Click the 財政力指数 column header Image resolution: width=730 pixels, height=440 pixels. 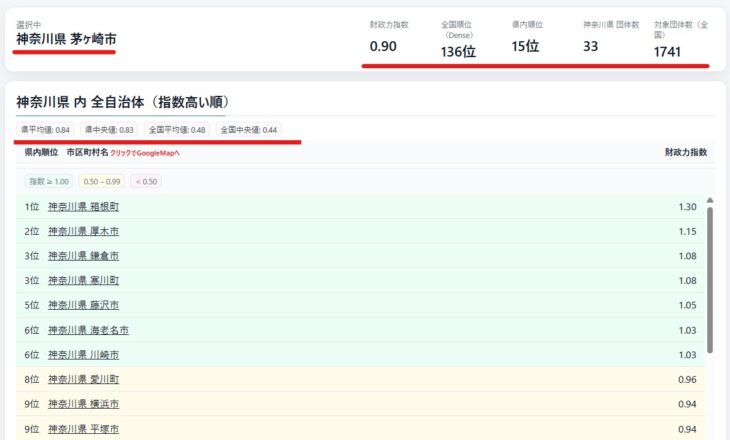coord(685,152)
